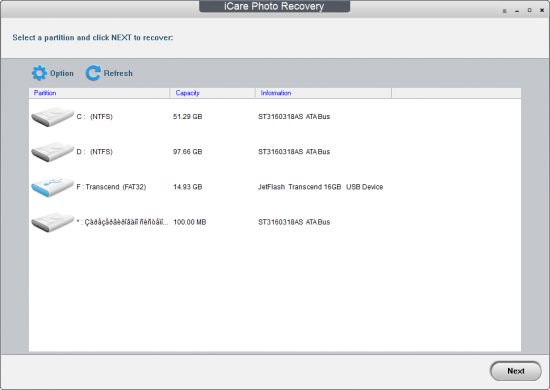Image resolution: width=550 pixels, height=390 pixels.
Task: Select F: Transcend (FAT32) partition label
Action: pos(111,187)
